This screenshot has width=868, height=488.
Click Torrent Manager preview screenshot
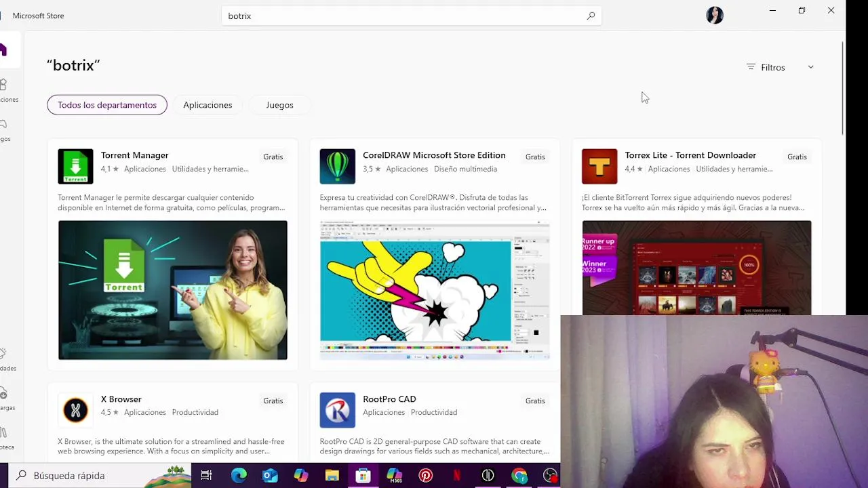[x=173, y=290]
